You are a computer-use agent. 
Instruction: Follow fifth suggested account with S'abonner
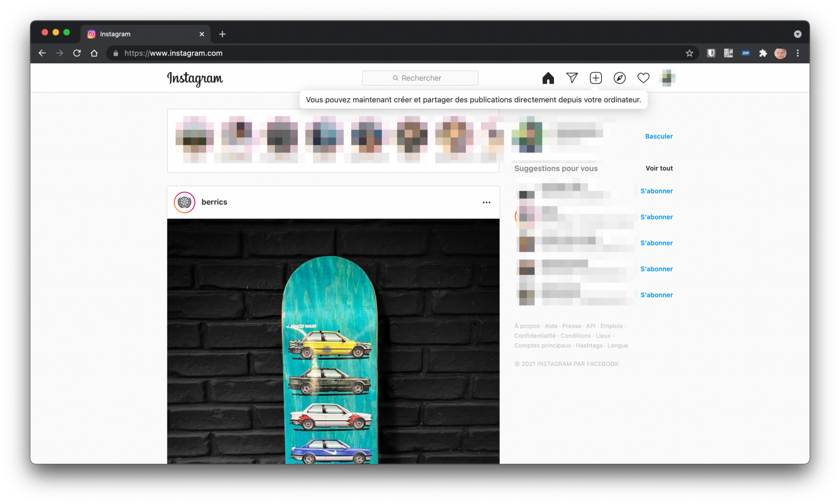pos(656,295)
